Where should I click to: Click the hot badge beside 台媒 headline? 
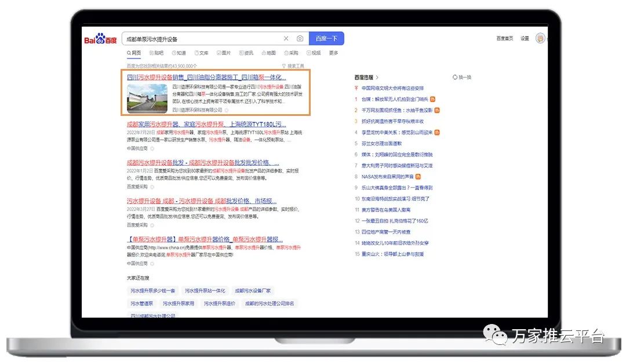[433, 99]
